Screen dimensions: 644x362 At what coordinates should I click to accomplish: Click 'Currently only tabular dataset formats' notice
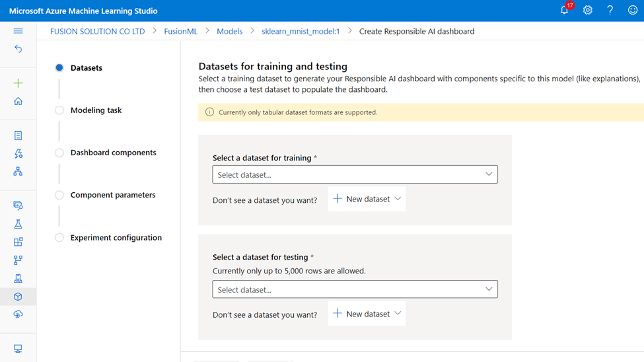298,112
